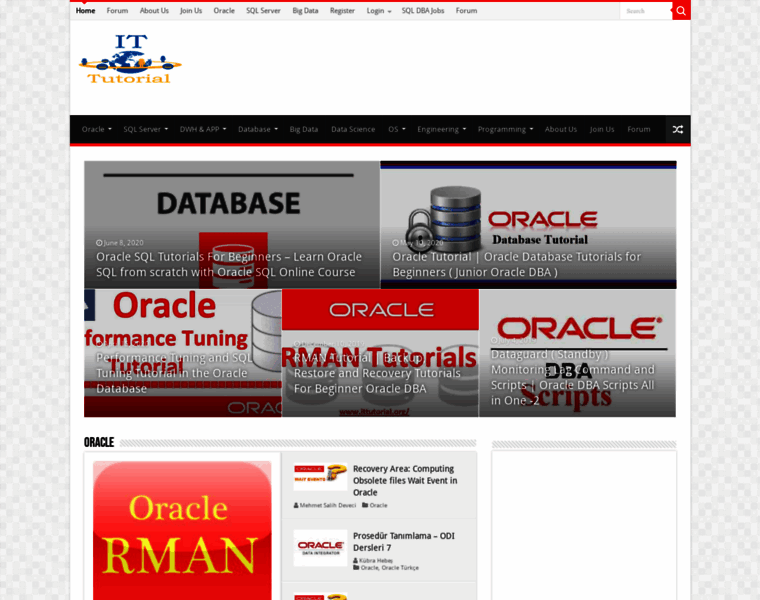Image resolution: width=760 pixels, height=600 pixels.
Task: Click the ORACLE section heading
Action: (x=99, y=442)
